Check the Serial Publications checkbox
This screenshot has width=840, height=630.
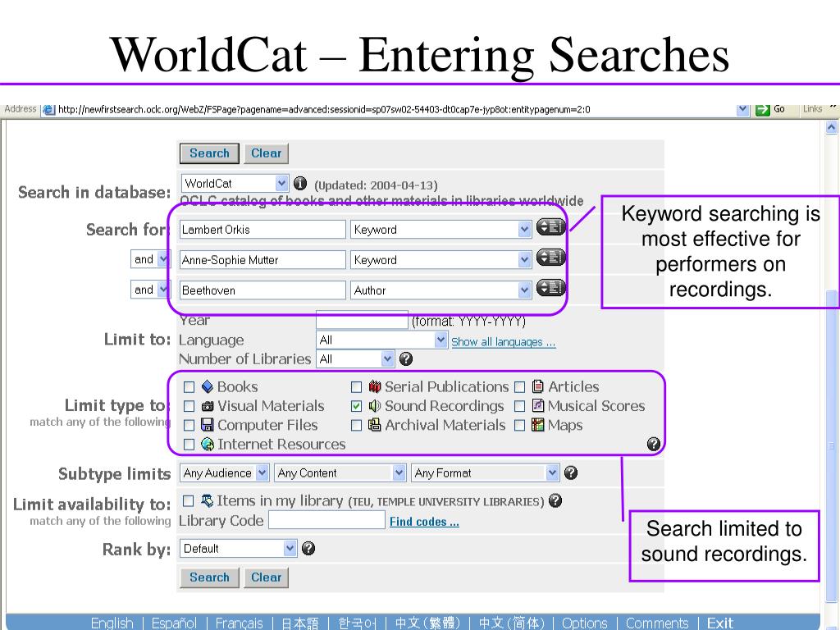[x=356, y=387]
